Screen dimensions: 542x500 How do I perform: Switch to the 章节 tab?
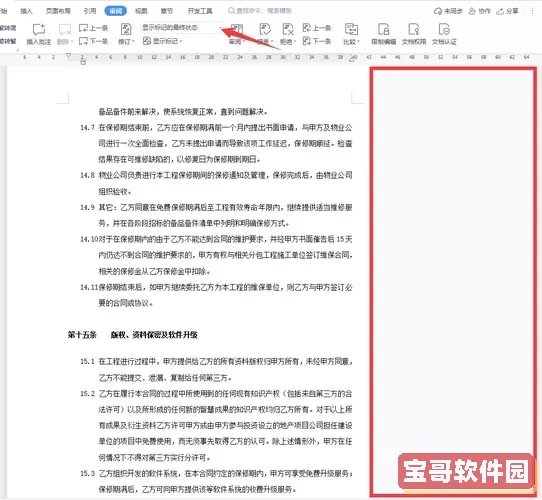click(x=167, y=11)
